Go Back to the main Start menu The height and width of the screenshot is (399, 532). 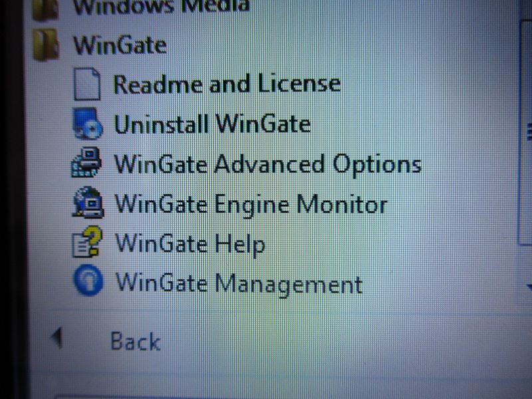pyautogui.click(x=136, y=341)
